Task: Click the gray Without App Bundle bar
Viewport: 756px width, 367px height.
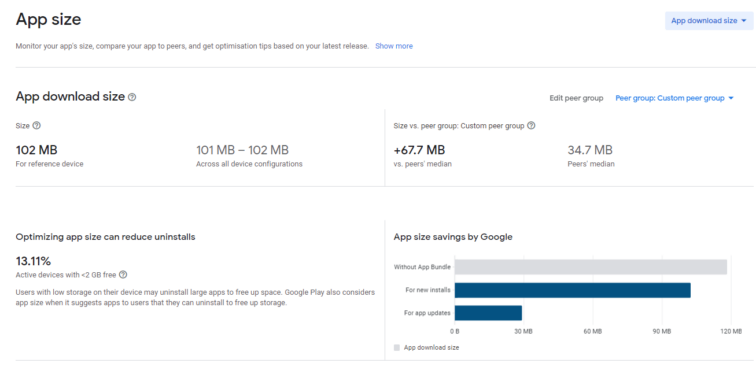Action: pyautogui.click(x=591, y=267)
